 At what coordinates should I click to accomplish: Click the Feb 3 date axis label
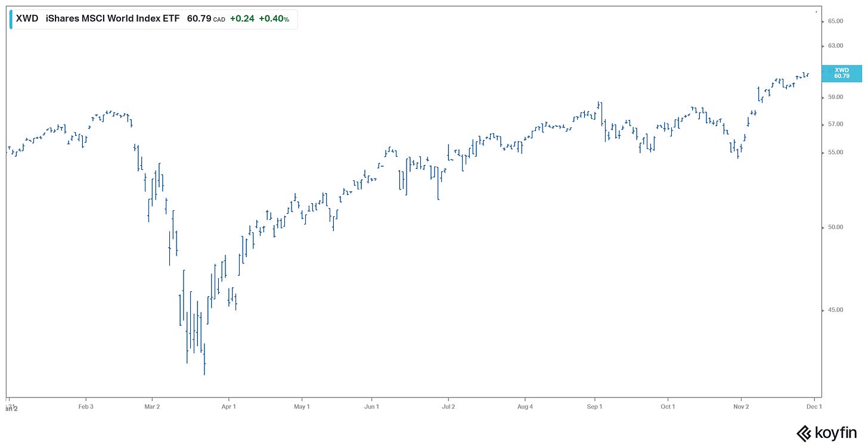86,407
